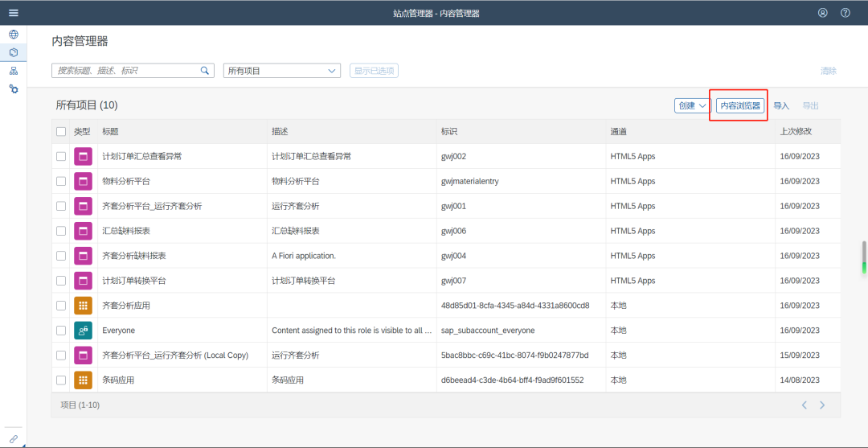Select checkbox of 条码应用 row
Viewport: 868px width, 448px height.
[61, 380]
